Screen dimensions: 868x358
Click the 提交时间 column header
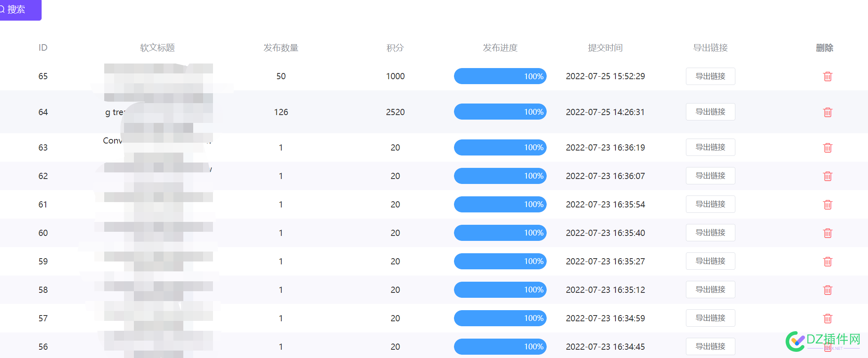click(x=605, y=48)
